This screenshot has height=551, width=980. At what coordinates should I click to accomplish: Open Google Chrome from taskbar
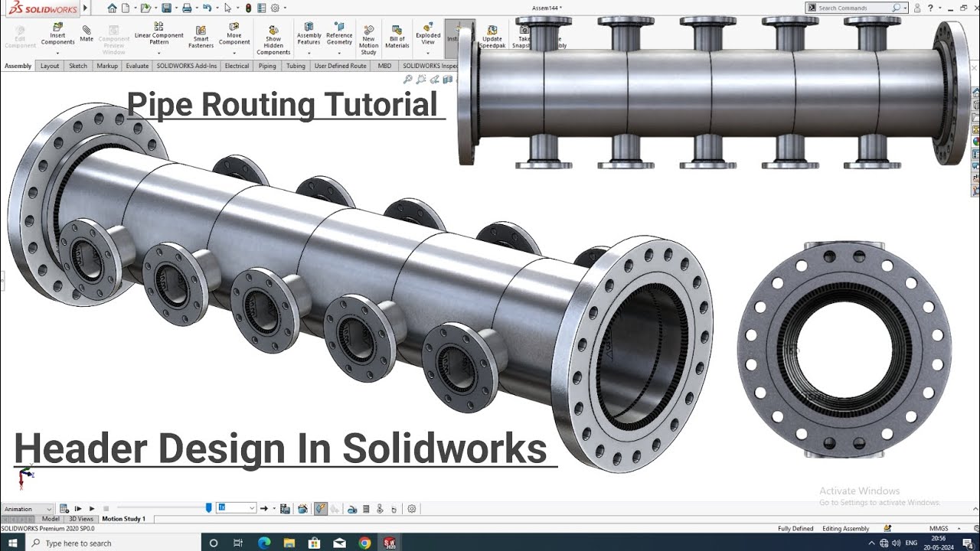click(364, 543)
